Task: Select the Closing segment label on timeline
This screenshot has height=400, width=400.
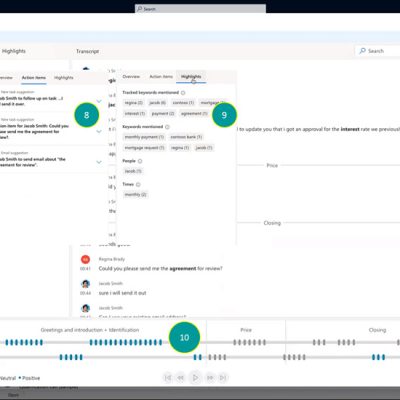Action: point(377,330)
